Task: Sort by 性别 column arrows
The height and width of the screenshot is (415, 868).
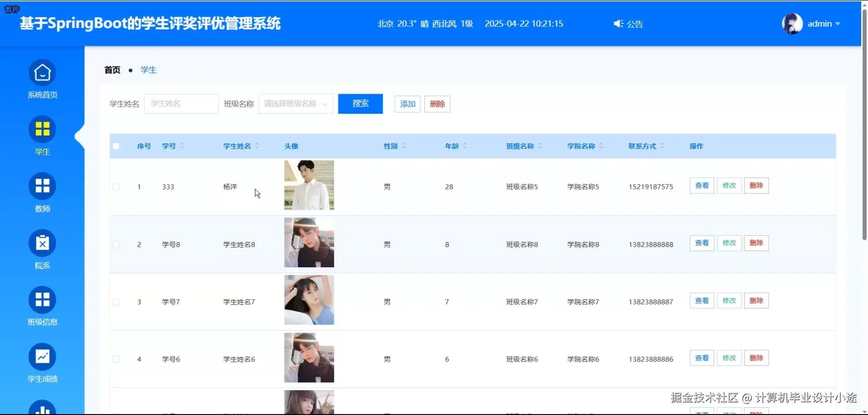Action: click(404, 146)
